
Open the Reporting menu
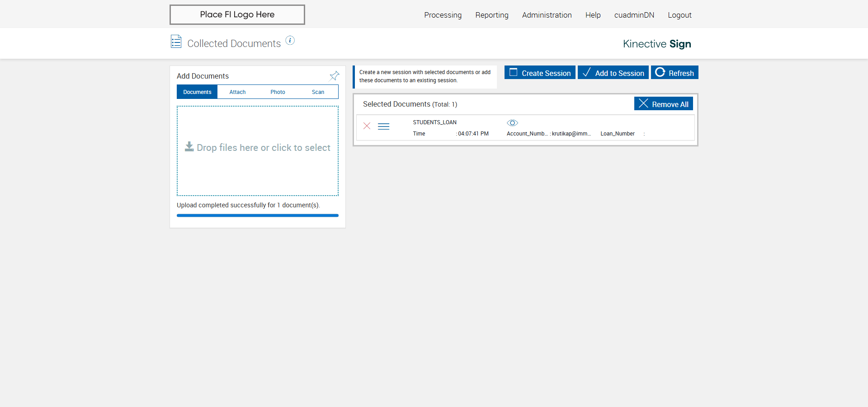492,15
